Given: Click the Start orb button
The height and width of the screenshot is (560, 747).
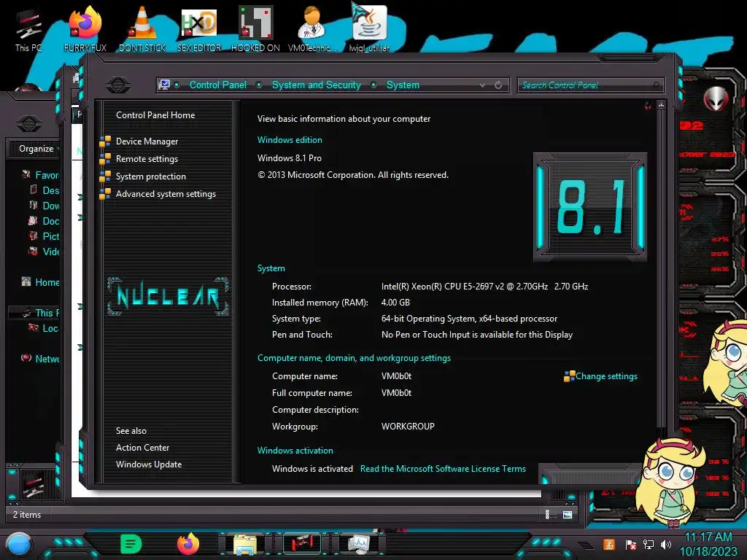Looking at the screenshot, I should point(19,544).
